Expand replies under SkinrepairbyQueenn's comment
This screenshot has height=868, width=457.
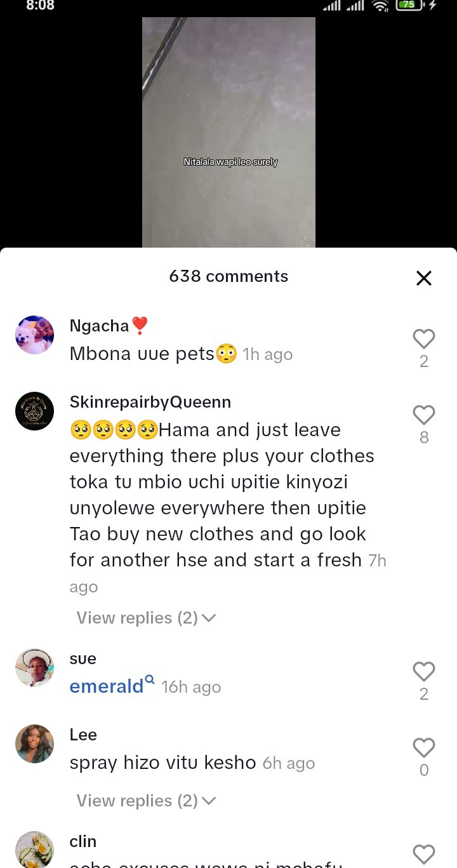tap(146, 618)
